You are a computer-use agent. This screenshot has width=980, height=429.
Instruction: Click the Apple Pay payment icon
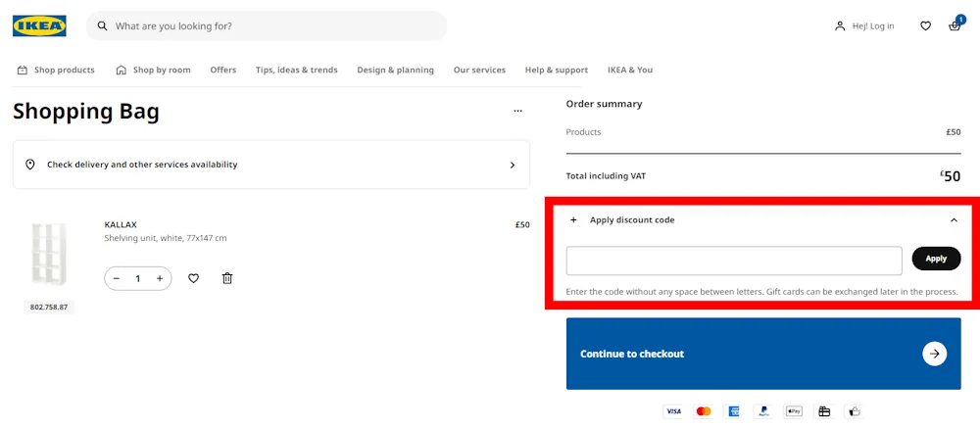794,411
